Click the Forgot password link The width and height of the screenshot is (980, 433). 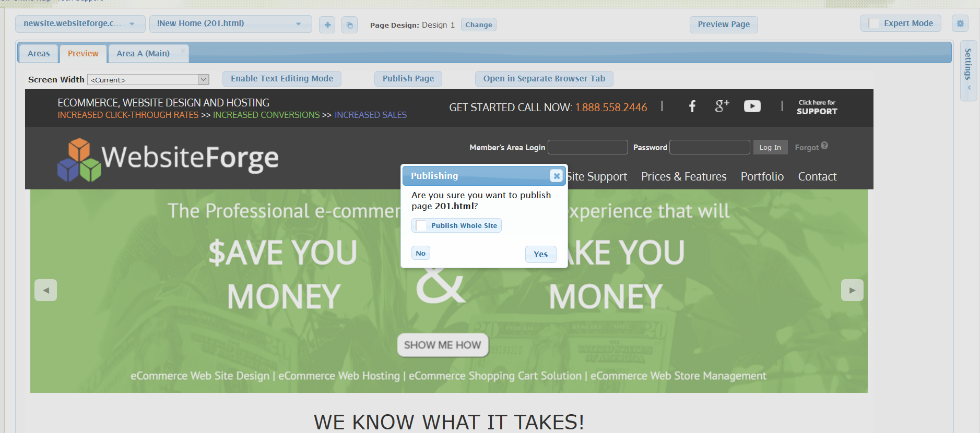coord(807,148)
